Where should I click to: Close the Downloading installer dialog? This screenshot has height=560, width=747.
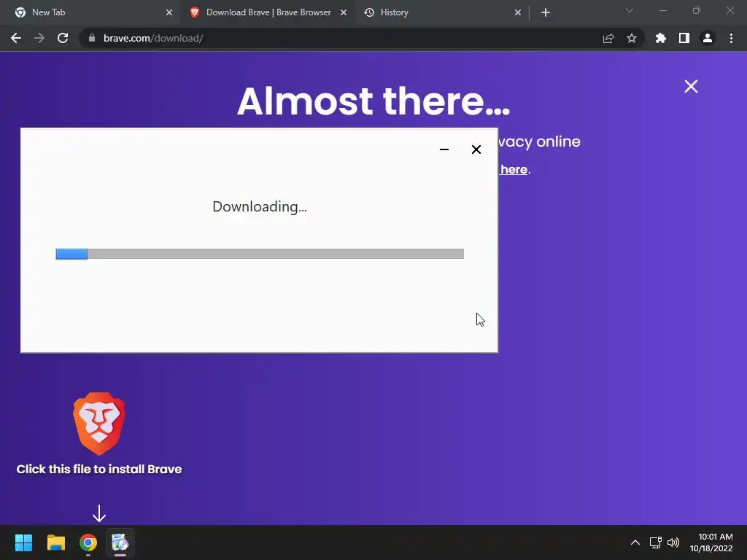[x=476, y=149]
